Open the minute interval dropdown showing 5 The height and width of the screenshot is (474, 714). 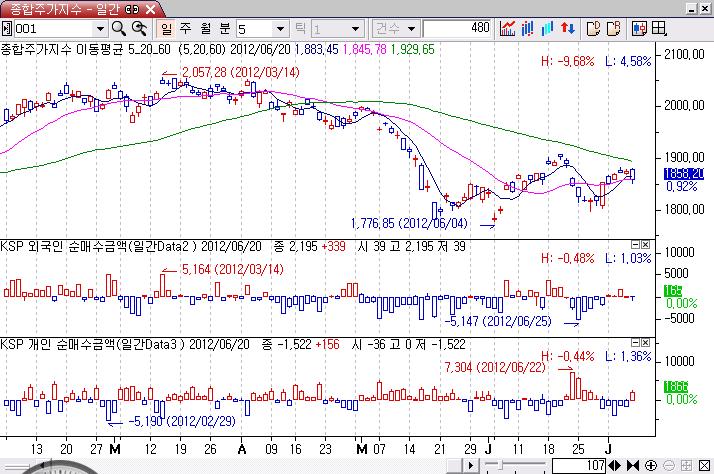tap(280, 28)
